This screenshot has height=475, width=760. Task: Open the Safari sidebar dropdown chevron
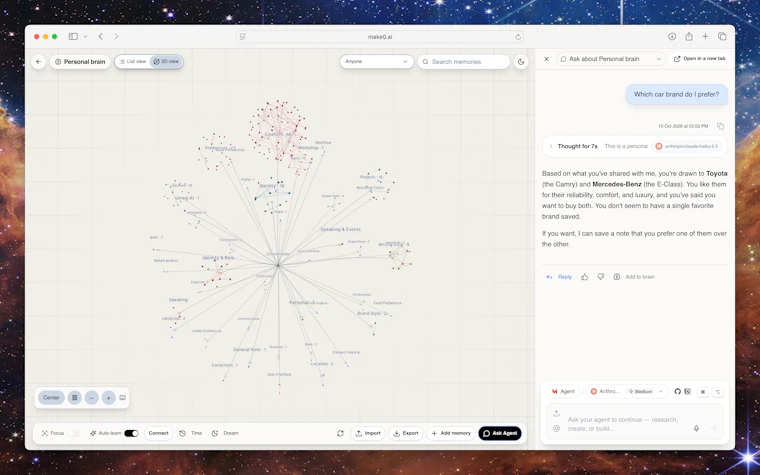click(85, 36)
